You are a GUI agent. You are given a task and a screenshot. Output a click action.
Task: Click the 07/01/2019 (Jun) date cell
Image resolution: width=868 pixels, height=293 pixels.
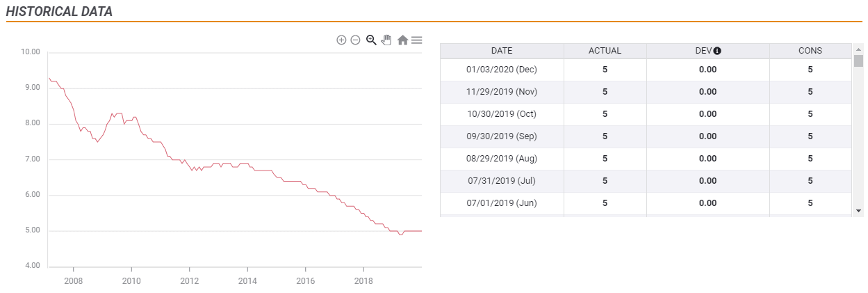point(502,203)
